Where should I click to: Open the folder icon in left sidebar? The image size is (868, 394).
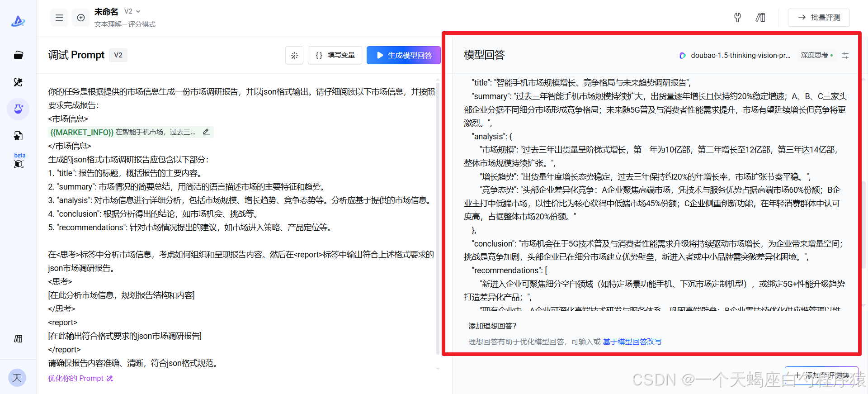18,55
